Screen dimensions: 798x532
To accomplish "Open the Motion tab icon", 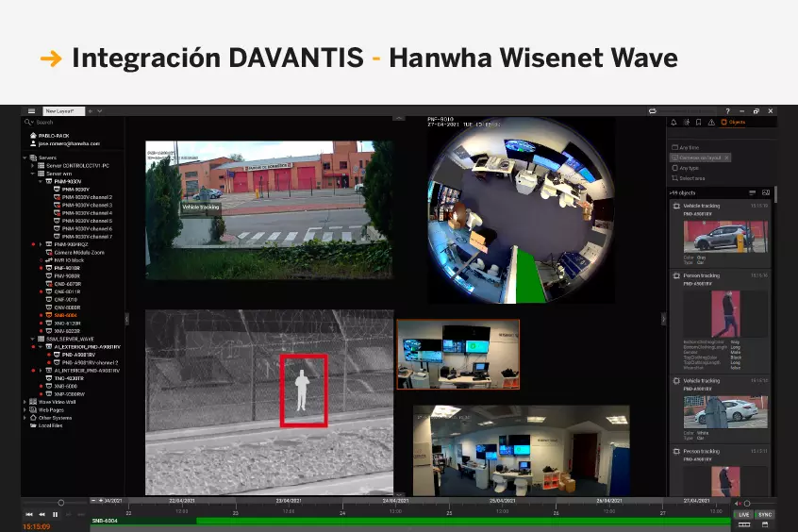I will coord(686,123).
